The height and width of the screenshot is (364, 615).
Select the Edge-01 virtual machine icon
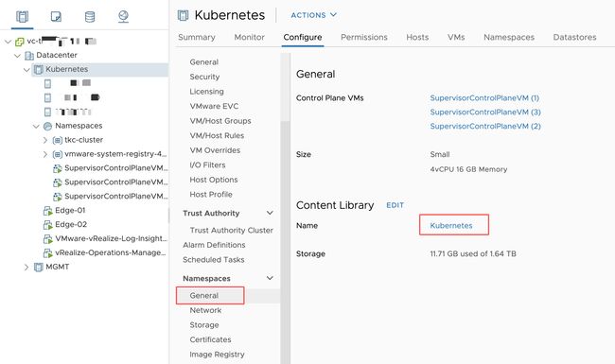point(48,211)
